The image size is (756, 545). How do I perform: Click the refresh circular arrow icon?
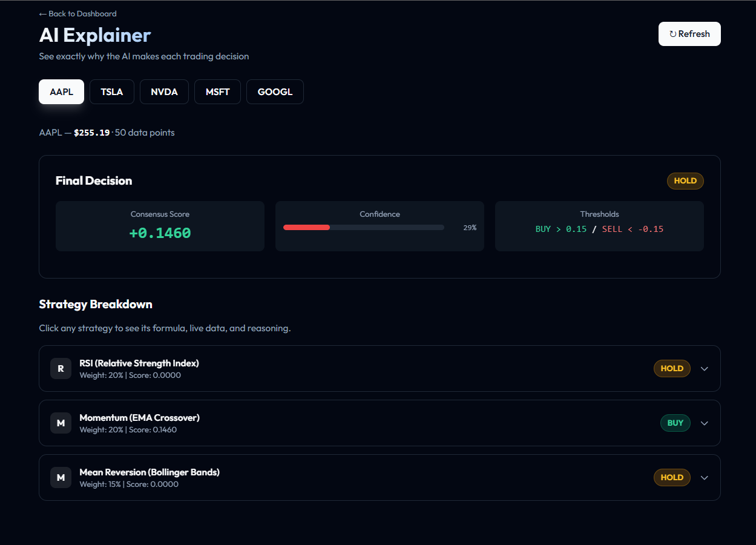pyautogui.click(x=672, y=33)
